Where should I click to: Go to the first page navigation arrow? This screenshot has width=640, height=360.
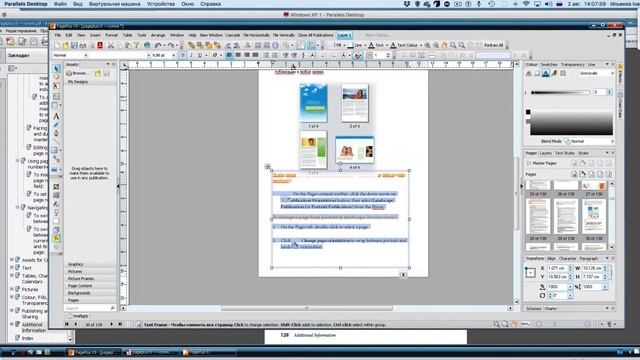67,324
